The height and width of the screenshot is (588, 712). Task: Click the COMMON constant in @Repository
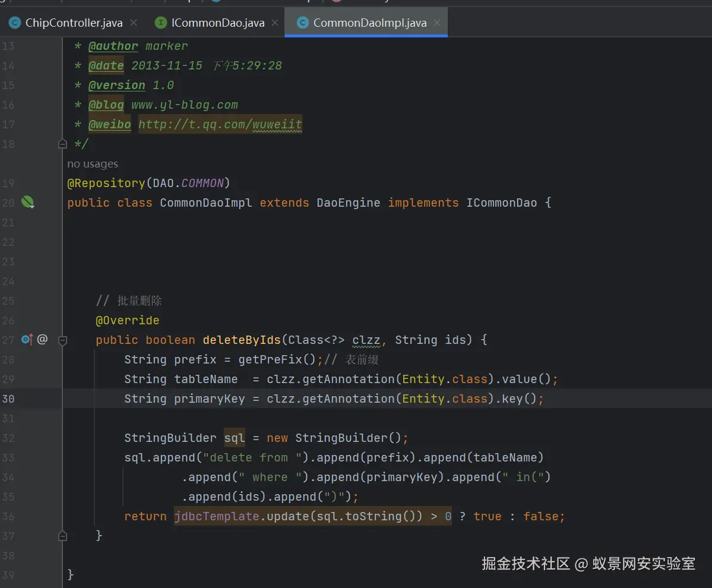(202, 183)
